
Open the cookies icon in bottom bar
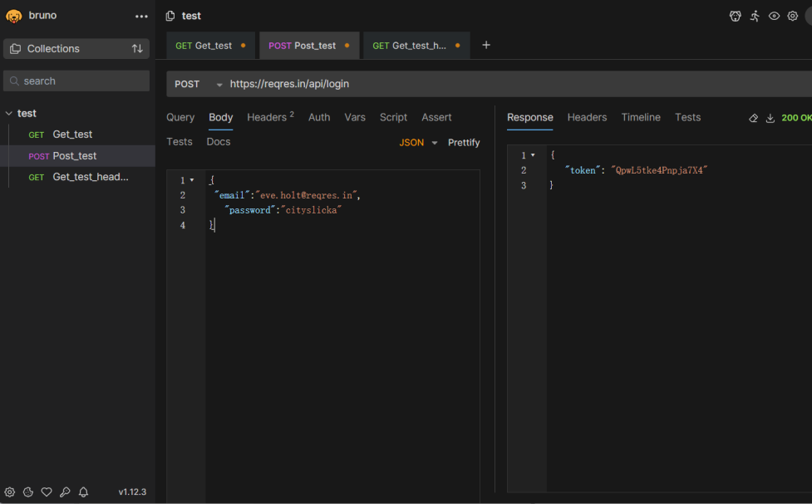(28, 492)
